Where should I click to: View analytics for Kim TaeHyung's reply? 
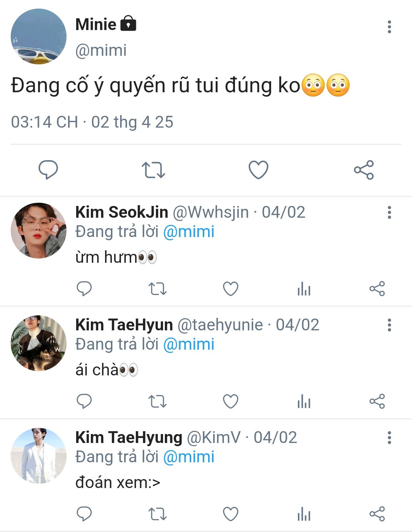[304, 514]
